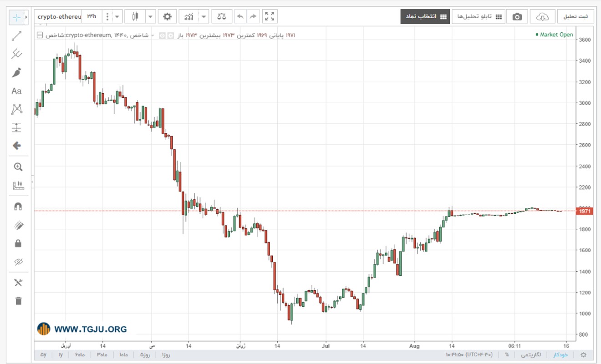Pick the trend line drawing tool
Viewport: 601px width, 364px height.
point(16,36)
